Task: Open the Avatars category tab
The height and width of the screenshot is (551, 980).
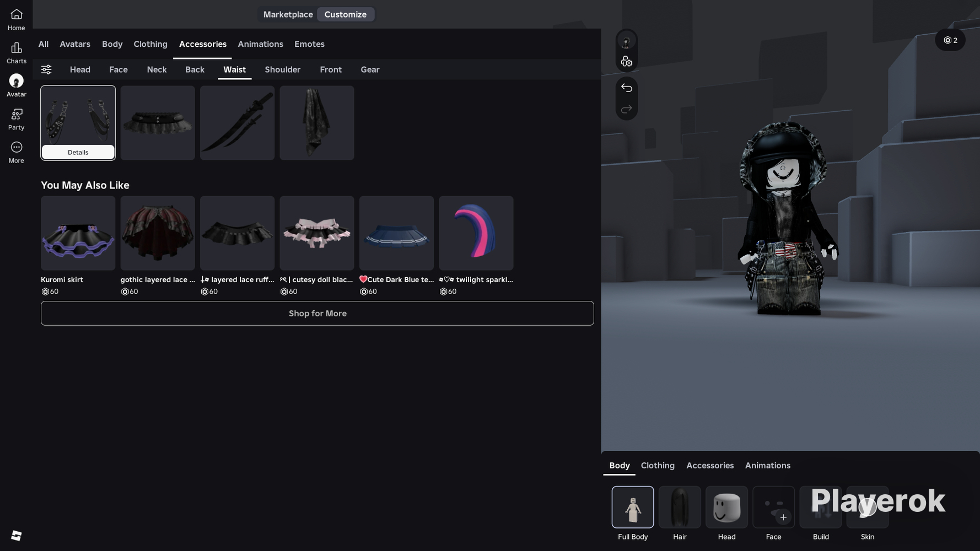Action: pyautogui.click(x=75, y=44)
